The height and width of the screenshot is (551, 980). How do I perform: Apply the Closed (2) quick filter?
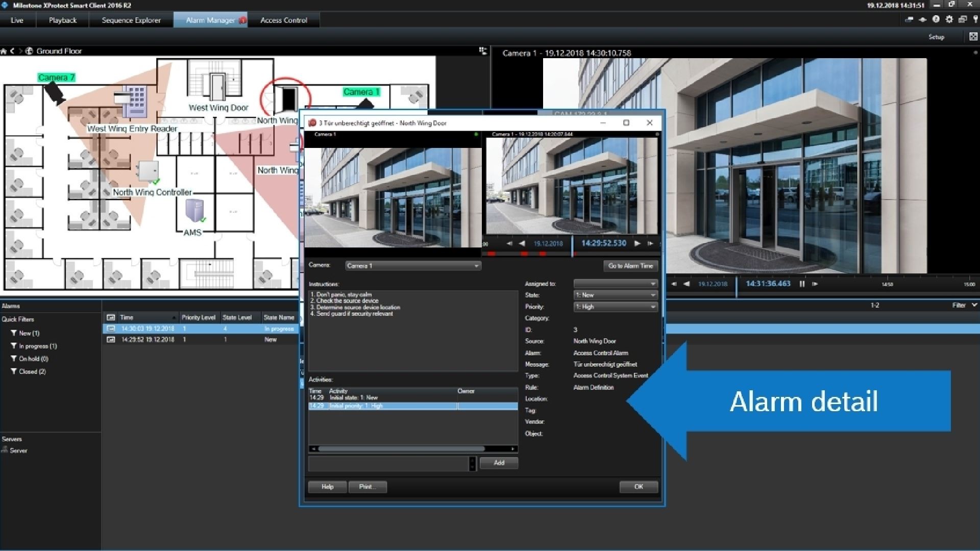pyautogui.click(x=32, y=371)
